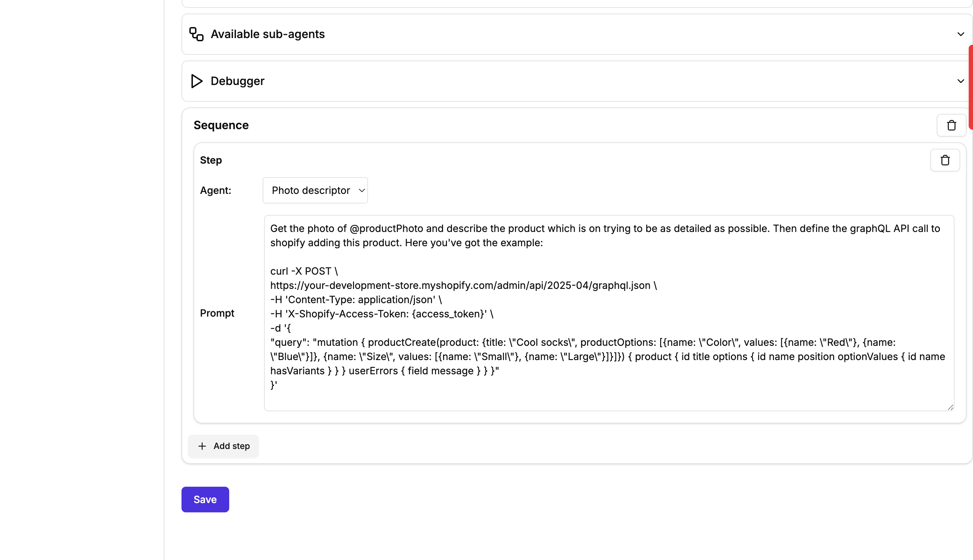
Task: Delete the Sequence with its trash icon
Action: [x=951, y=125]
